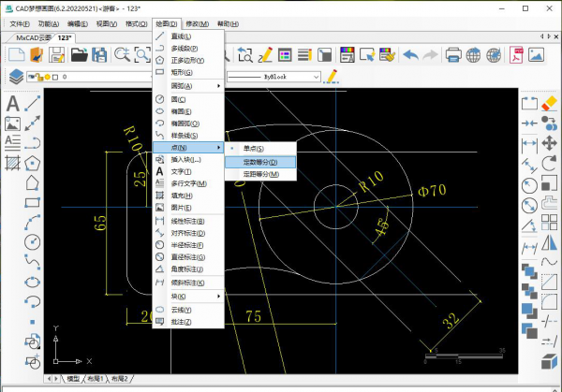562x392 pixels.
Task: Choose 批注(Z) from the draw menu
Action: (188, 322)
